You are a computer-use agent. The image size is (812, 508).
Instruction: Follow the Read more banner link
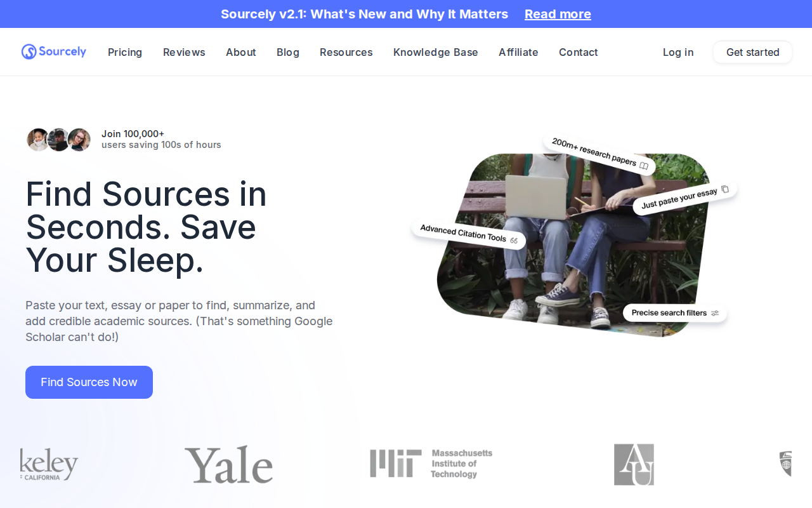click(x=558, y=14)
